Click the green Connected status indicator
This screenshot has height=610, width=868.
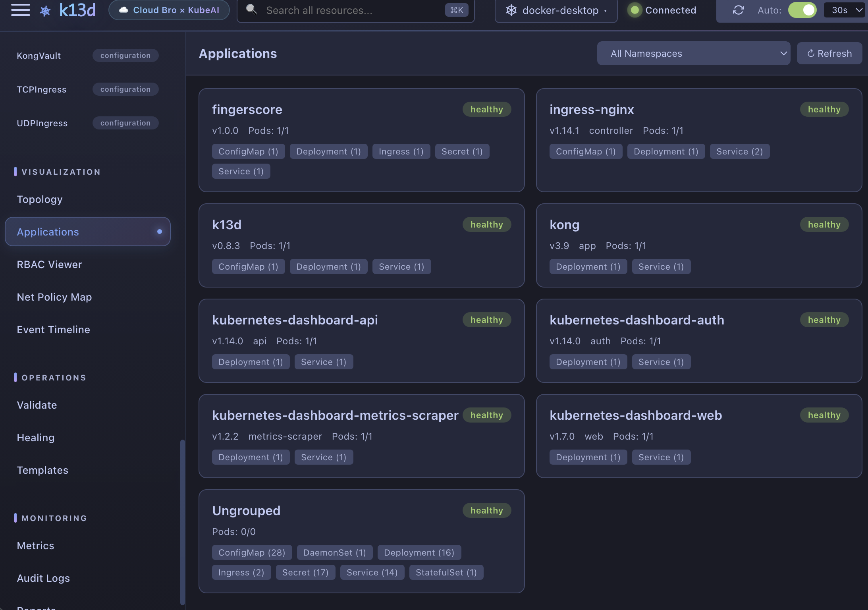pos(634,10)
